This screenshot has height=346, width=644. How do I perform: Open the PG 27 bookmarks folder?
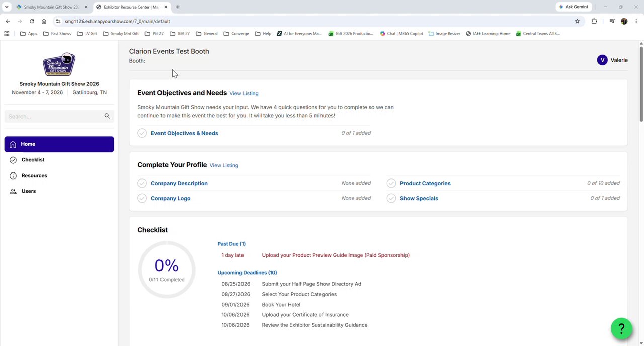(154, 34)
